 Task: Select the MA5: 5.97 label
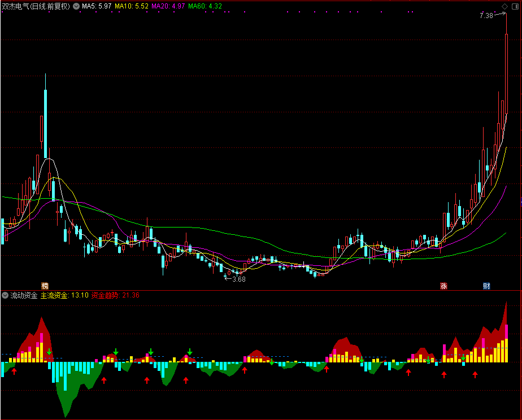(x=97, y=6)
